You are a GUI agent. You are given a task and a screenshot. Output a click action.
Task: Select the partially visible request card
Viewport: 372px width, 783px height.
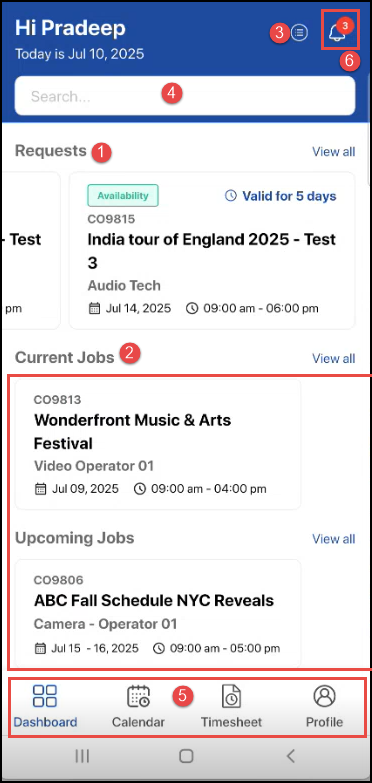coord(31,251)
